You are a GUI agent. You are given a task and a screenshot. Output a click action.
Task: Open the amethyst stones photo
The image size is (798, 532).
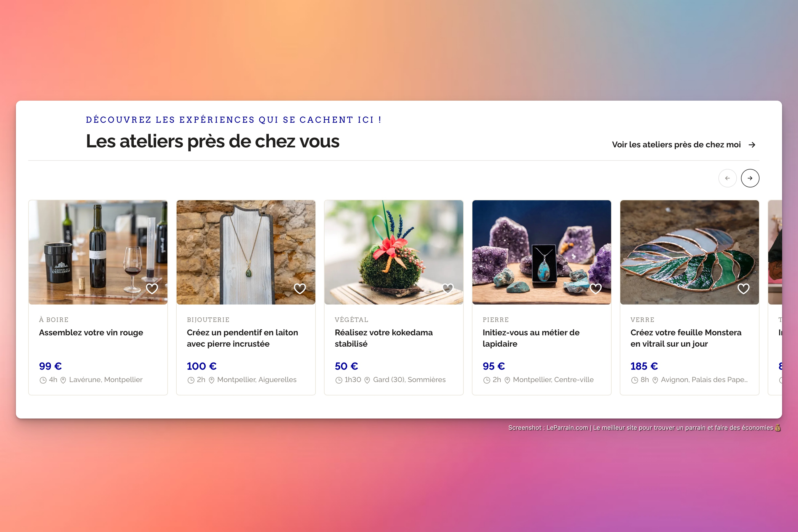pos(542,252)
